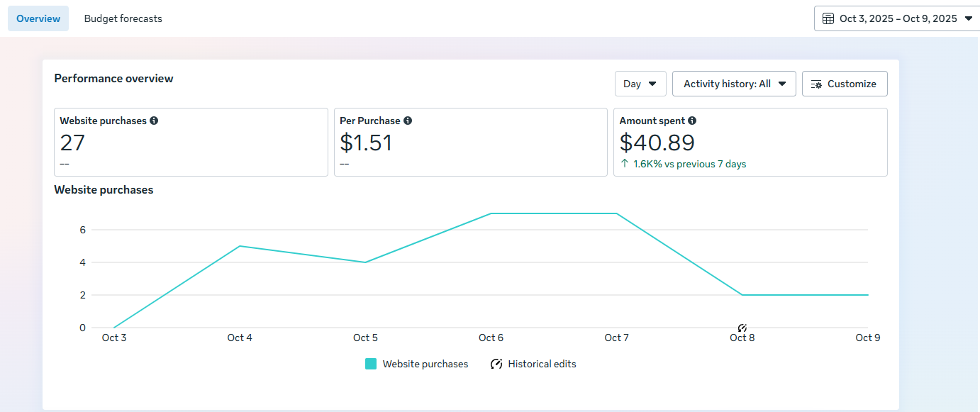Click the info icon beside Amount spent
The width and height of the screenshot is (980, 412).
(x=692, y=121)
